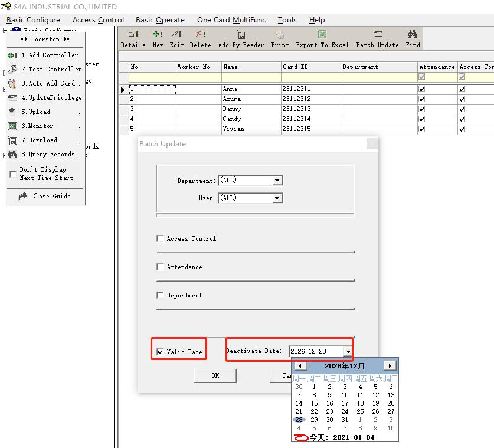Toggle the Deactivate Date dropdown arrow
This screenshot has height=448, width=494.
pos(348,352)
